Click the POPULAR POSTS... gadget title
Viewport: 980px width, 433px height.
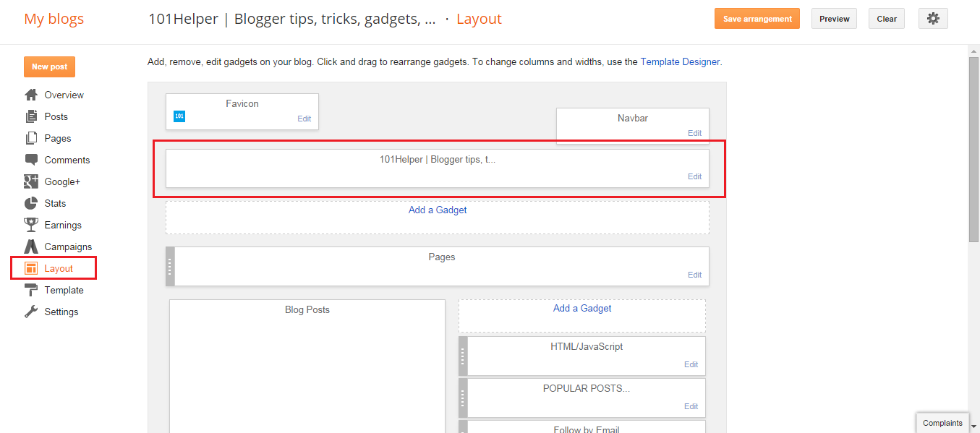click(x=587, y=388)
